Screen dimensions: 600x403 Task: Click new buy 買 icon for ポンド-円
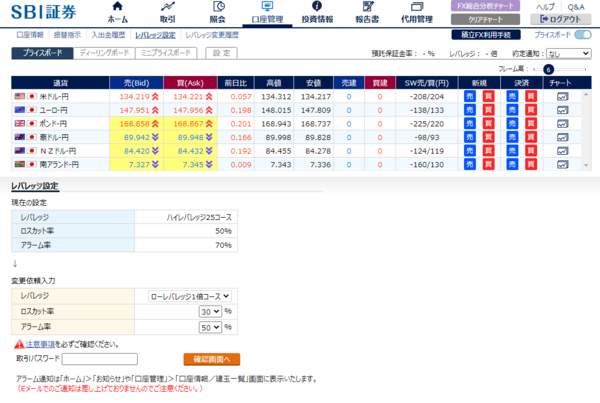point(488,124)
